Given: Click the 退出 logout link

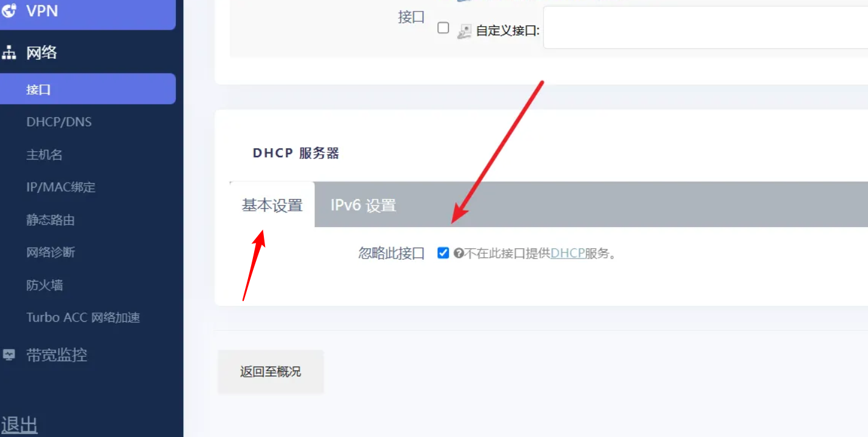Looking at the screenshot, I should (19, 425).
